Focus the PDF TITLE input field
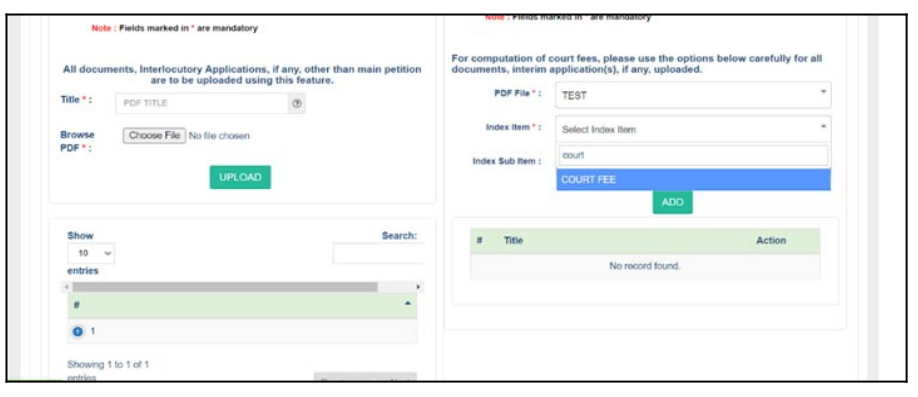 (x=201, y=103)
